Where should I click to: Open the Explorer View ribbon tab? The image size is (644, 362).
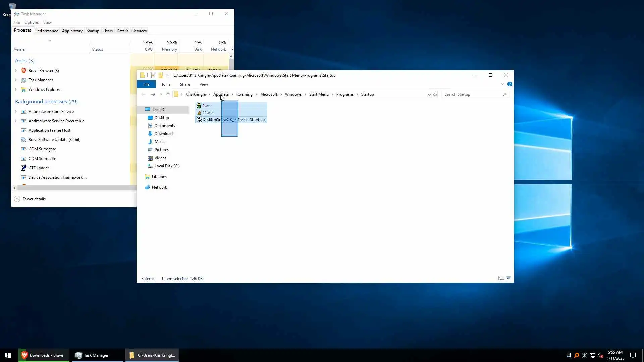(203, 84)
